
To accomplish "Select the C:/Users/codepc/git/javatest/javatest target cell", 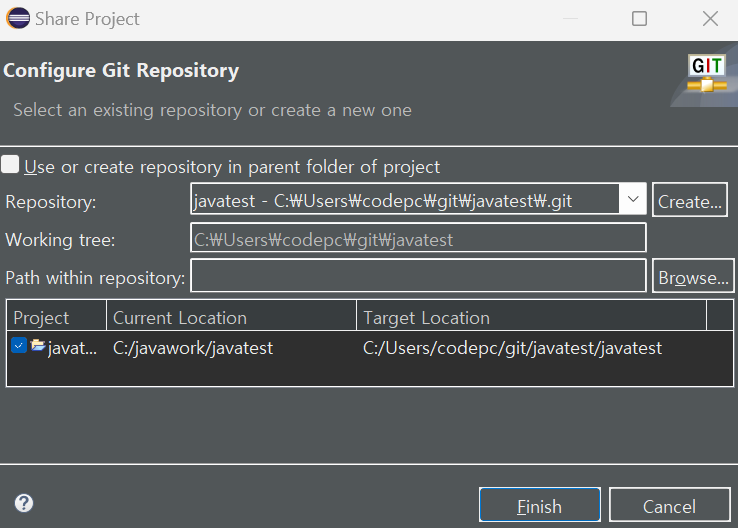I will [512, 348].
